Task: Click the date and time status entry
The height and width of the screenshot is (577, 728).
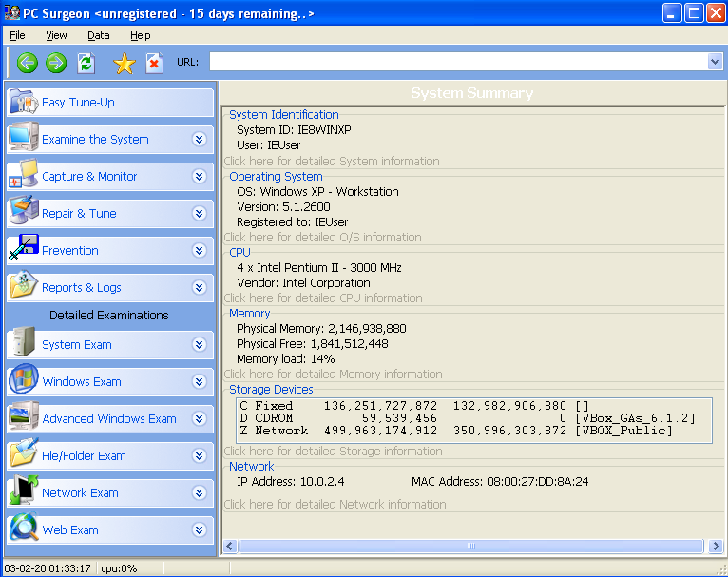Action: (x=48, y=568)
